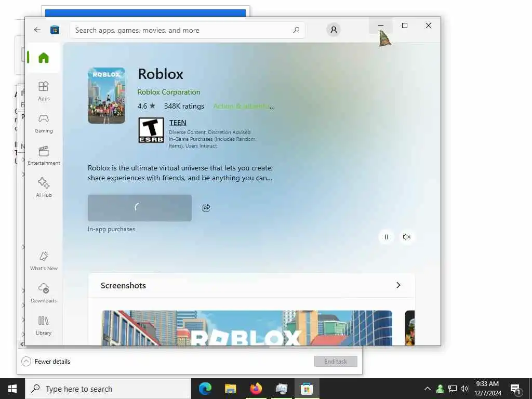The height and width of the screenshot is (399, 532).
Task: Collapse Task Manager with Fewer details
Action: [x=46, y=362]
